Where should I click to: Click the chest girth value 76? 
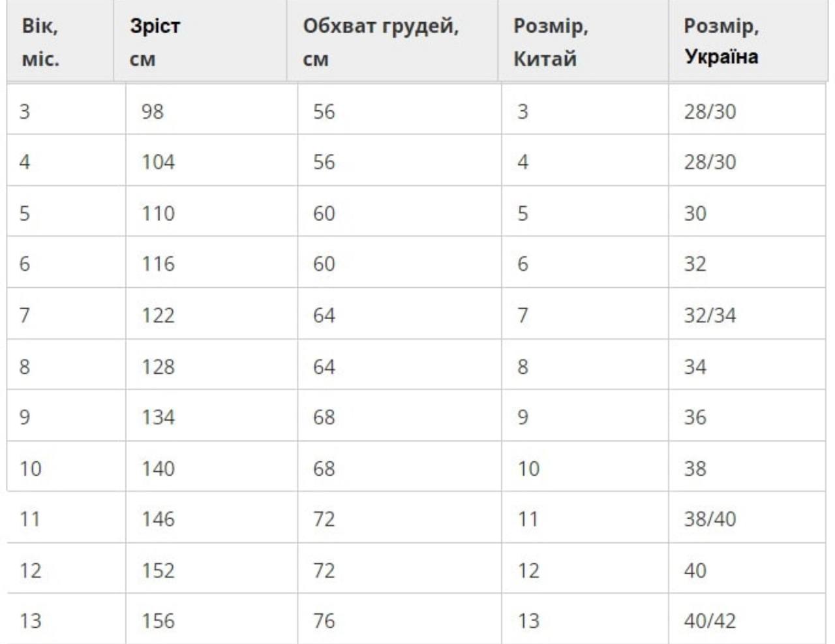click(x=324, y=621)
